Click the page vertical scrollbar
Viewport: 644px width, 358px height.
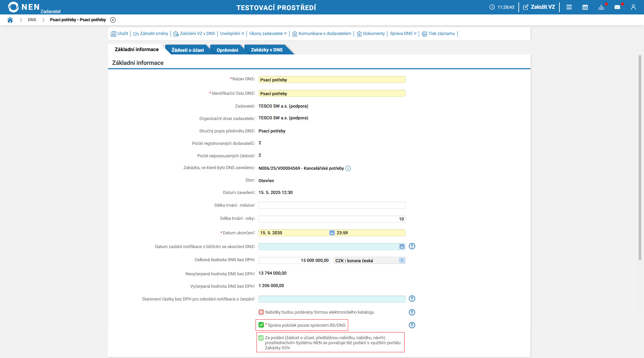(x=640, y=158)
